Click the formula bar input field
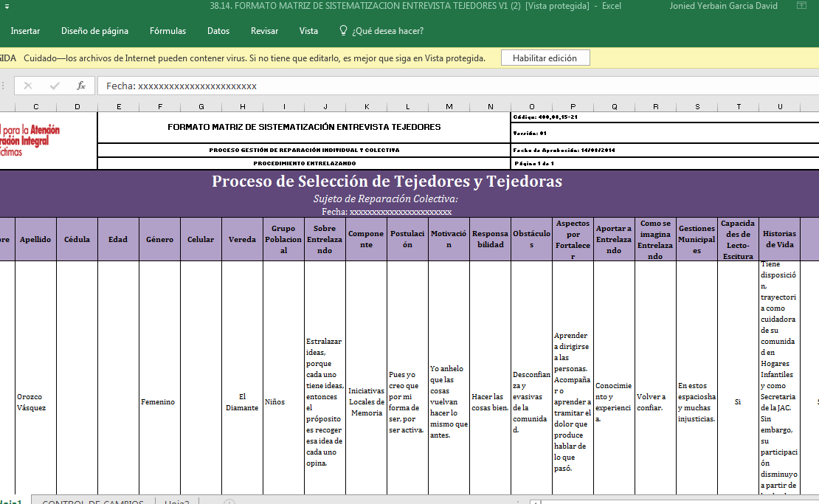Viewport: 819px width, 504px height. click(457, 86)
